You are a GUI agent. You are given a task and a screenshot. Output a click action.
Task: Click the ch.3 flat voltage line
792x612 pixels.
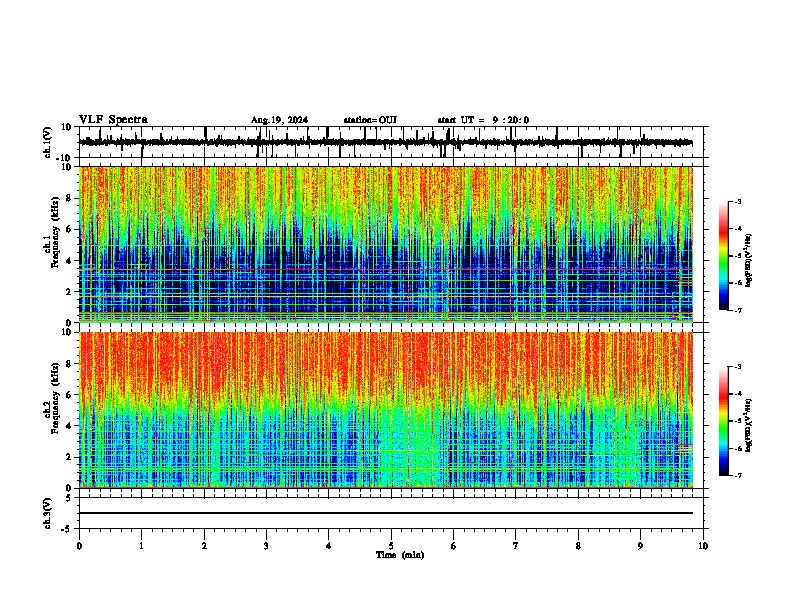point(386,513)
